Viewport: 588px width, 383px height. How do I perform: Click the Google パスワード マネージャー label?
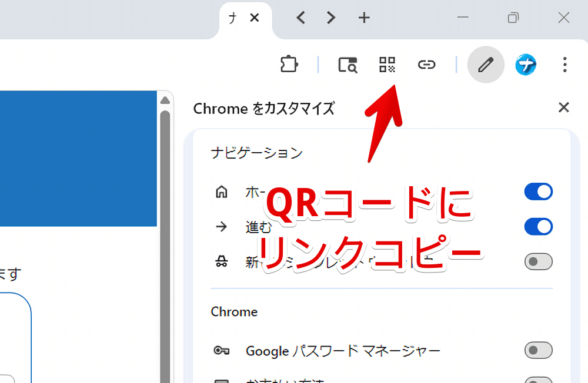click(x=343, y=351)
